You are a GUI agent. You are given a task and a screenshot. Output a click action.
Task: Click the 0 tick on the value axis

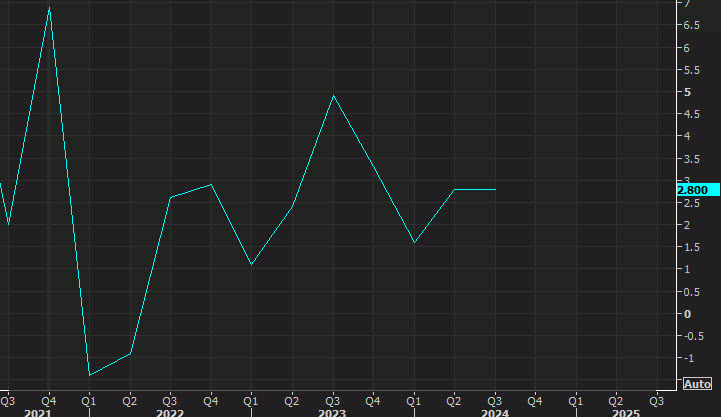[x=687, y=314]
